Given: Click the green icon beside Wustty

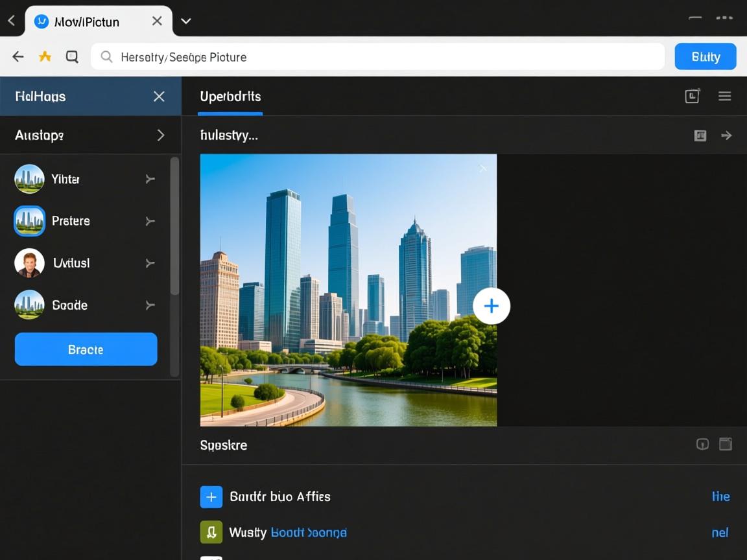Looking at the screenshot, I should click(211, 532).
